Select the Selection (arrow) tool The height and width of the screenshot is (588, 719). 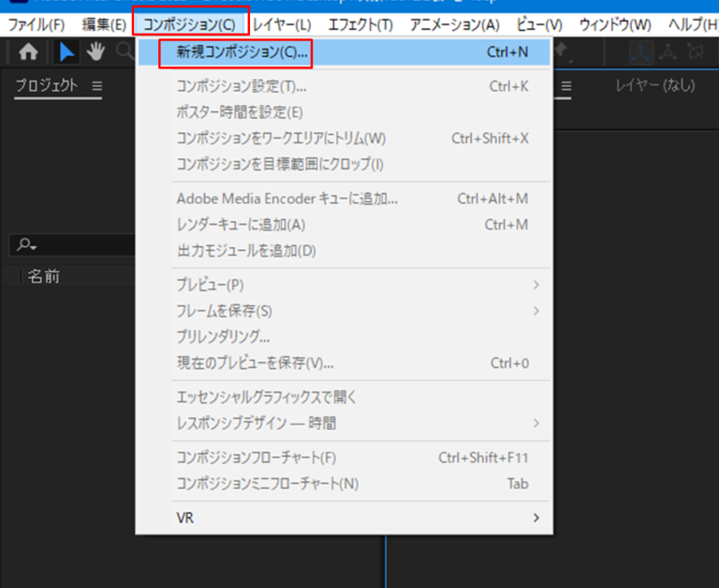(67, 52)
